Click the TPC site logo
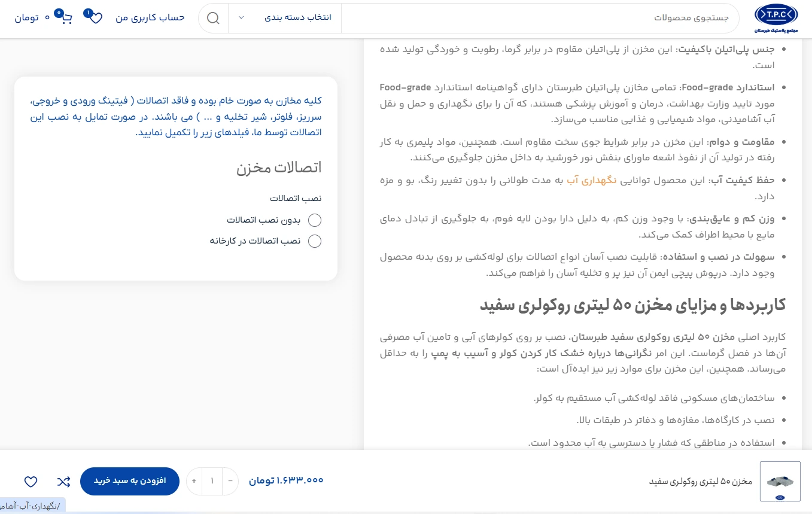Viewport: 812px width, 514px height. click(775, 17)
